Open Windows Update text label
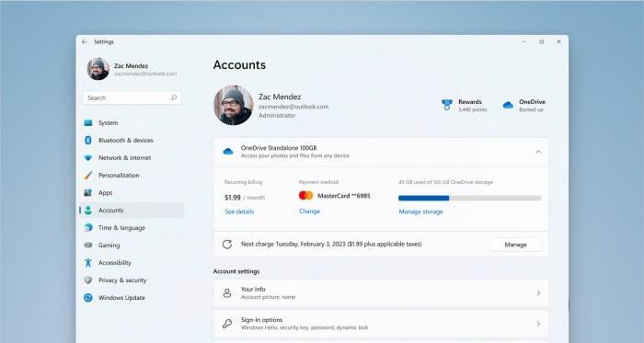 [121, 297]
